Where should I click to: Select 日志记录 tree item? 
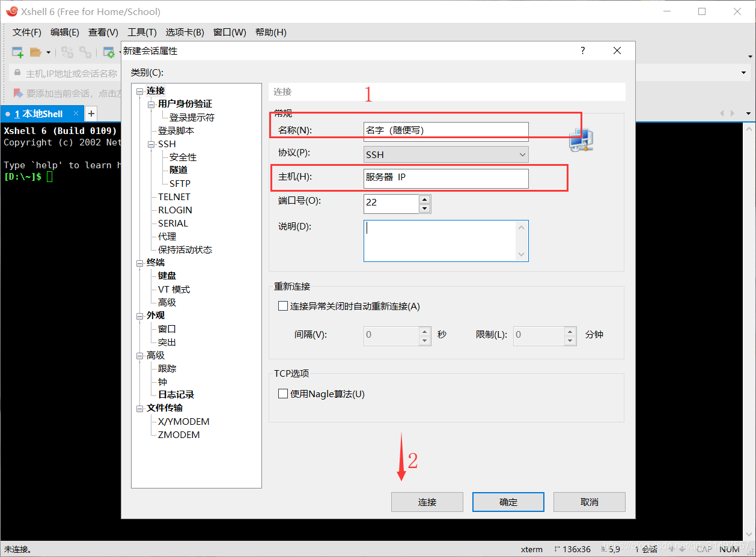[x=176, y=395]
